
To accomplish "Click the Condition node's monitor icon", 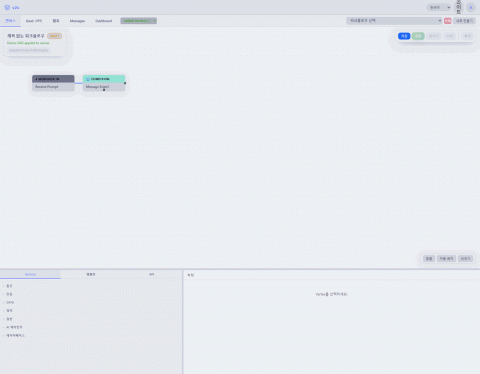I will tap(88, 79).
